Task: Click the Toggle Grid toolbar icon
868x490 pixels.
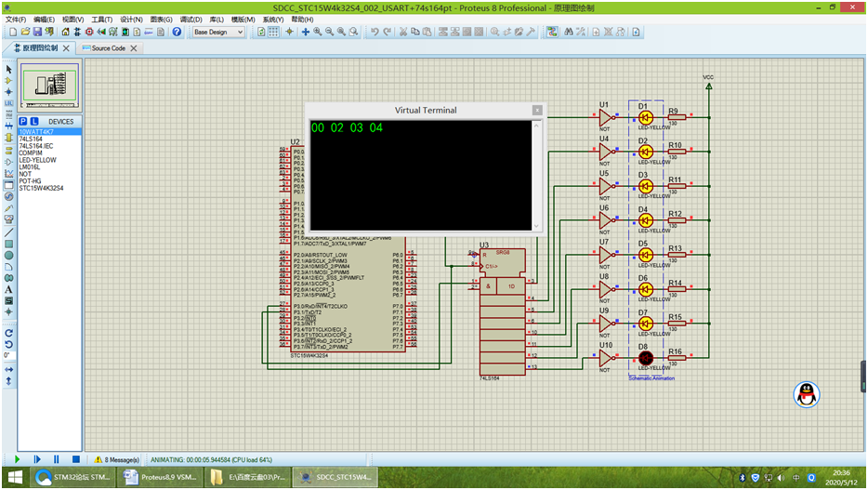Action: (x=274, y=32)
